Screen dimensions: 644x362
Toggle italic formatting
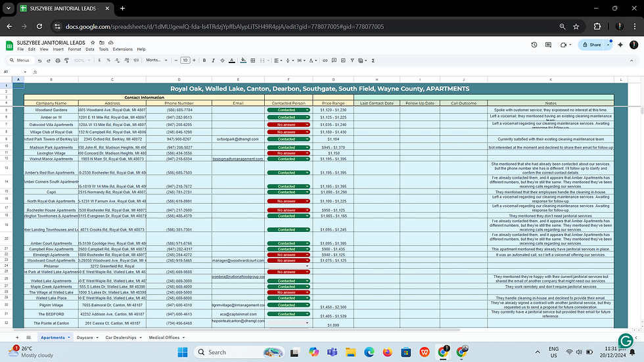click(x=213, y=60)
